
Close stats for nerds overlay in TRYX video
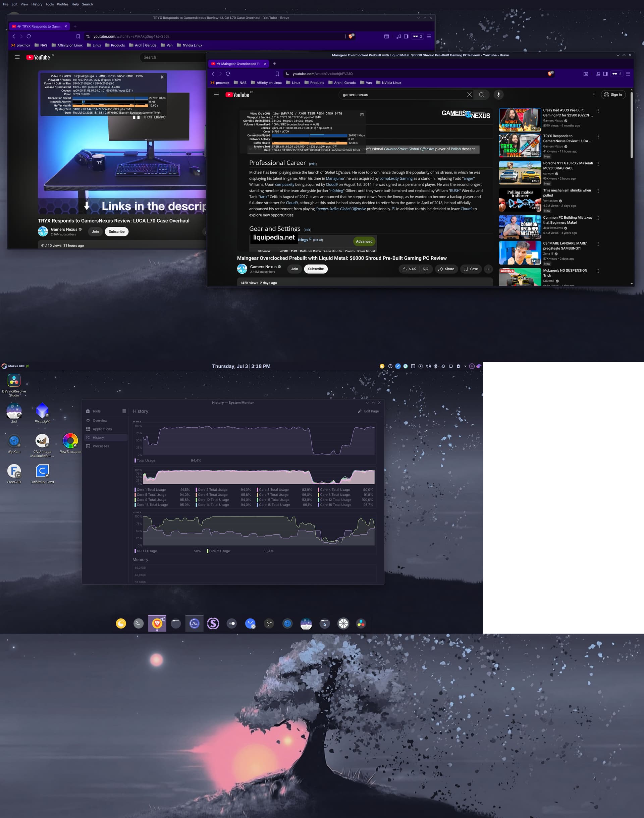(162, 77)
